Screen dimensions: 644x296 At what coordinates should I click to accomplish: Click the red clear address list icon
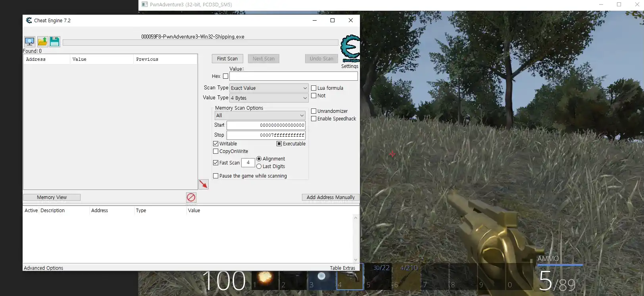pos(191,197)
